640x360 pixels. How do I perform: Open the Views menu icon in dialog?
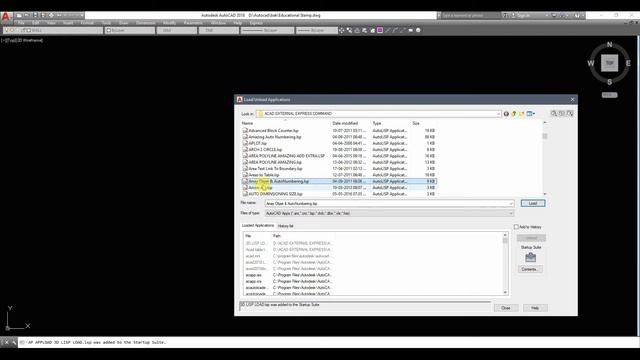point(530,114)
